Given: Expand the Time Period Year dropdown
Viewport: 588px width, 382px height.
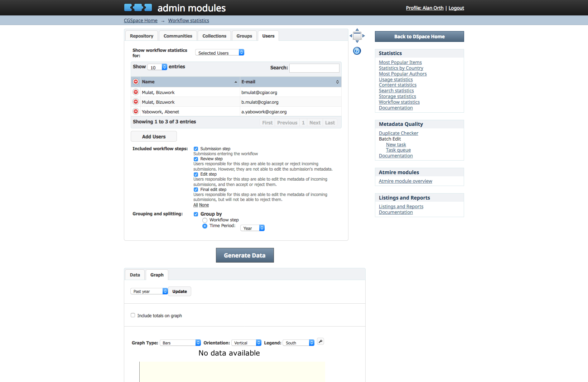Looking at the screenshot, I should [x=252, y=228].
